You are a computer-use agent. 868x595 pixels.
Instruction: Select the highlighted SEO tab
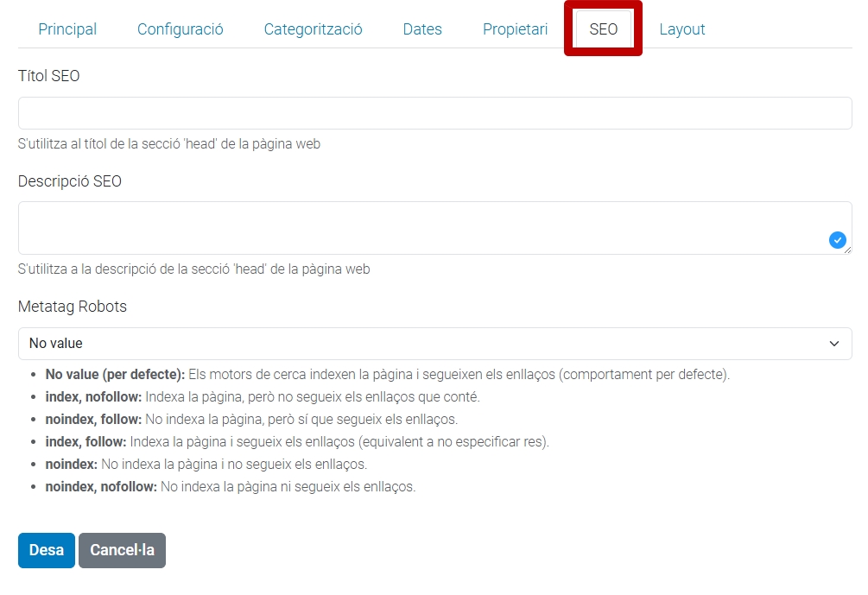coord(603,29)
